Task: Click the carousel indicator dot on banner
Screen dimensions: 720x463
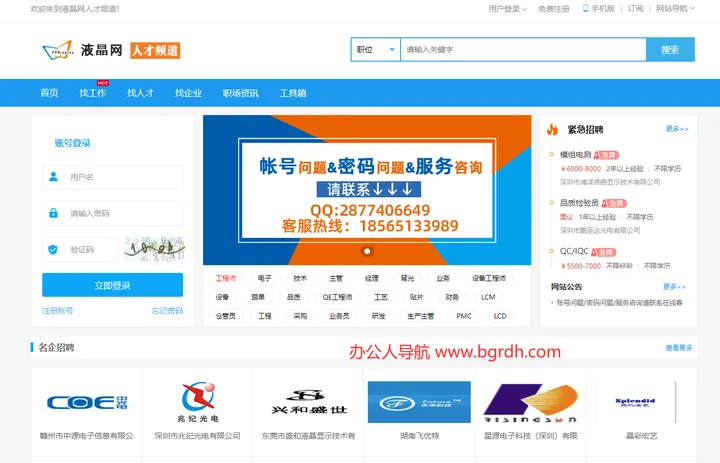Action: click(x=367, y=251)
